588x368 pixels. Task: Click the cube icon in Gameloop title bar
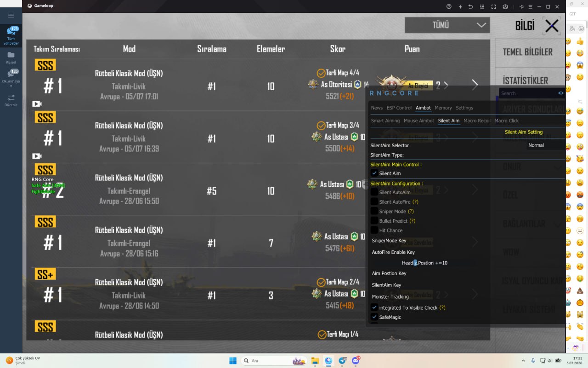click(505, 6)
